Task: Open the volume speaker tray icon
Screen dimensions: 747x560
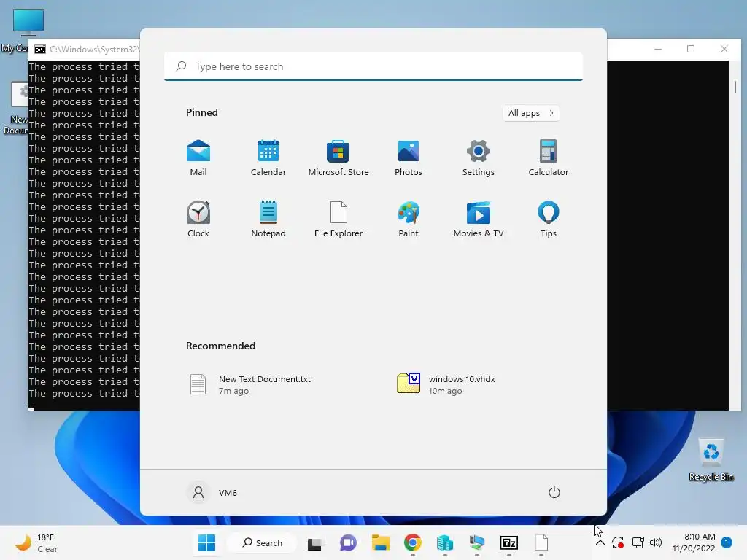Action: click(656, 542)
